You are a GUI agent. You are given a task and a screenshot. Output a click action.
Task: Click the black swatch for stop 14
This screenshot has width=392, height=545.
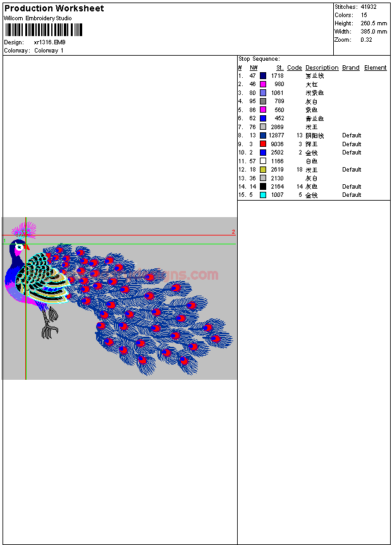pos(263,187)
